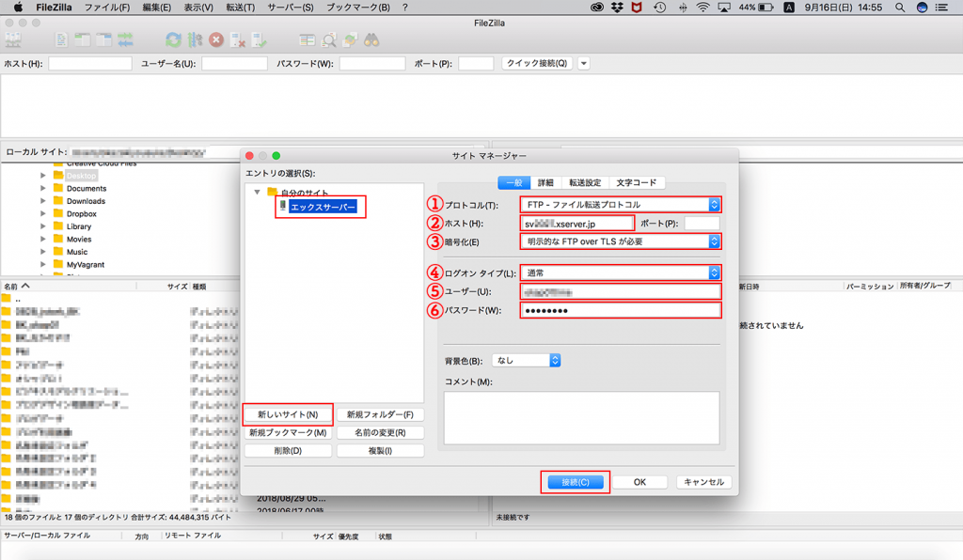Image resolution: width=963 pixels, height=560 pixels.
Task: Click the Documents folder icon in local tree
Action: 58,188
